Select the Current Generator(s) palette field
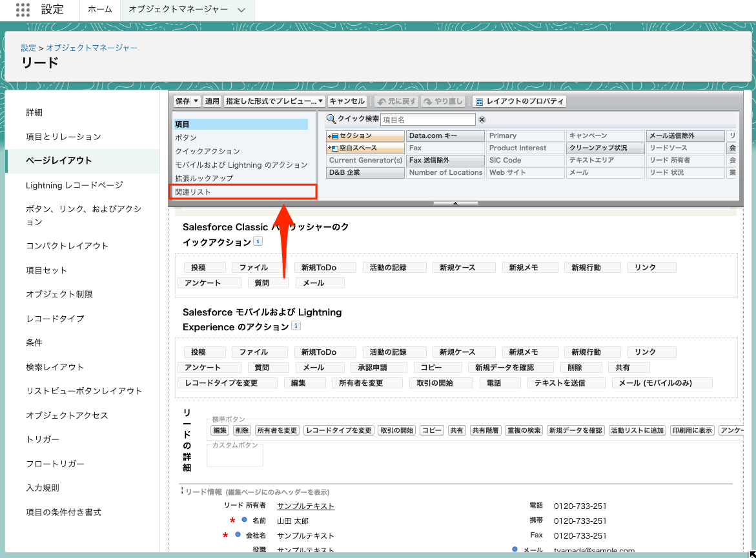 (365, 161)
